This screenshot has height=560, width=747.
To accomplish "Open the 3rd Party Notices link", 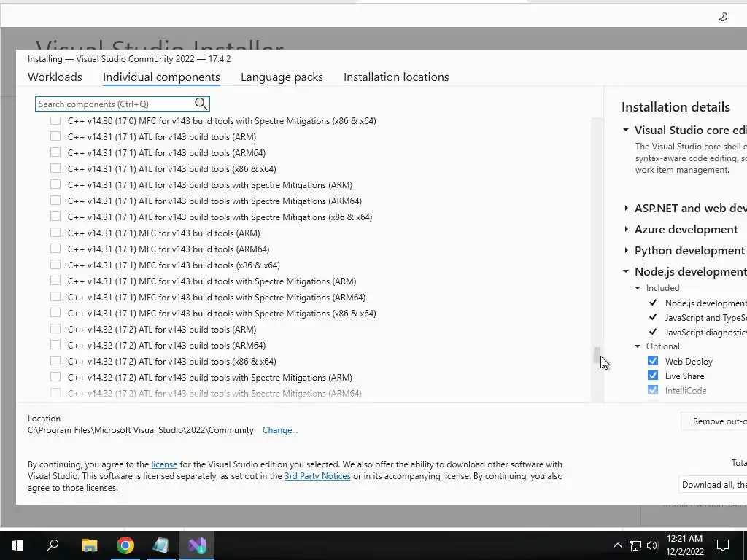I will 317,476.
